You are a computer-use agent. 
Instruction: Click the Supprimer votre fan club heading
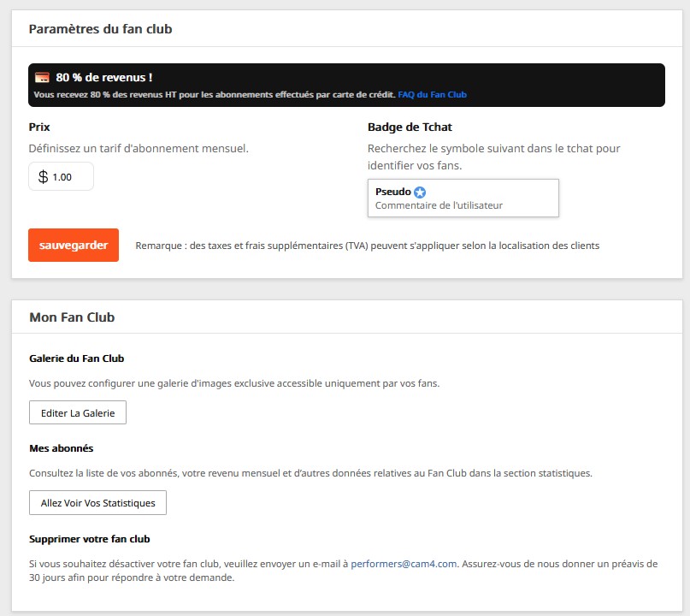(x=89, y=539)
